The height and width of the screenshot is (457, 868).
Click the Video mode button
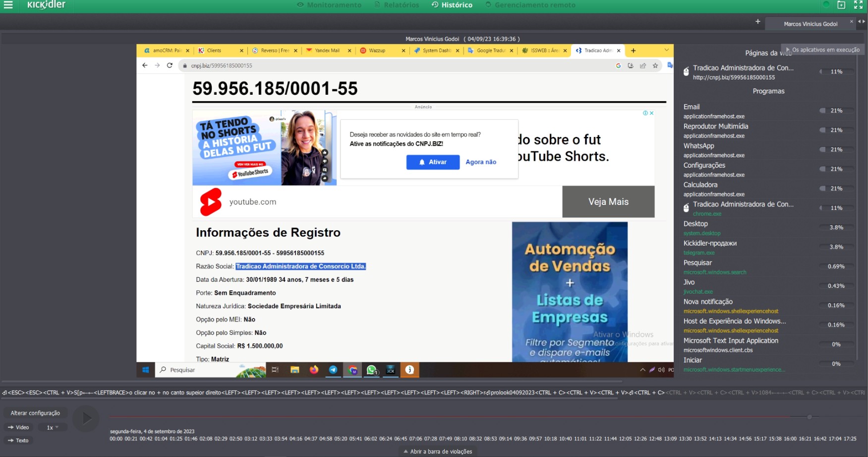19,427
